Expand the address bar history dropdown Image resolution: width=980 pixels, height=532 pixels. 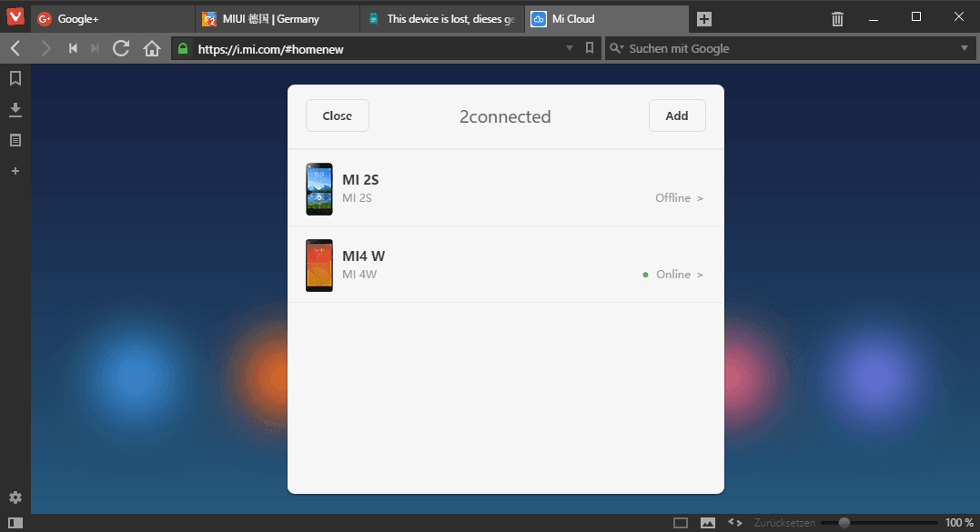570,48
